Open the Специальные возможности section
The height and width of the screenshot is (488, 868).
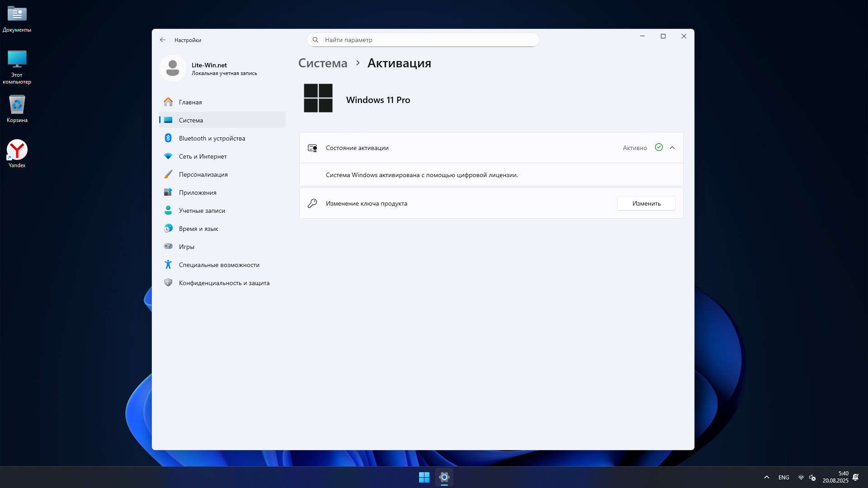pos(219,265)
